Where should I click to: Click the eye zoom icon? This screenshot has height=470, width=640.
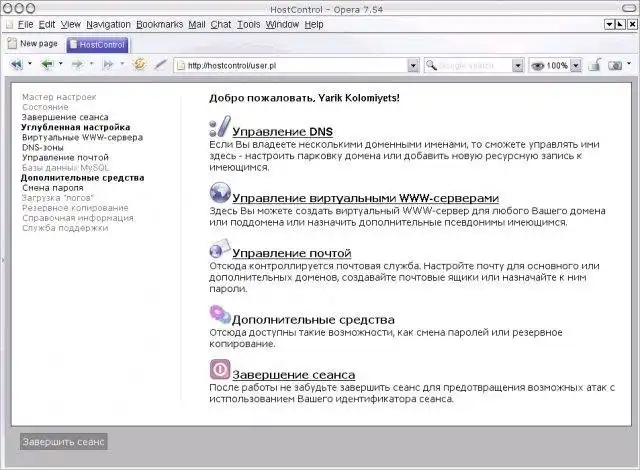538,65
